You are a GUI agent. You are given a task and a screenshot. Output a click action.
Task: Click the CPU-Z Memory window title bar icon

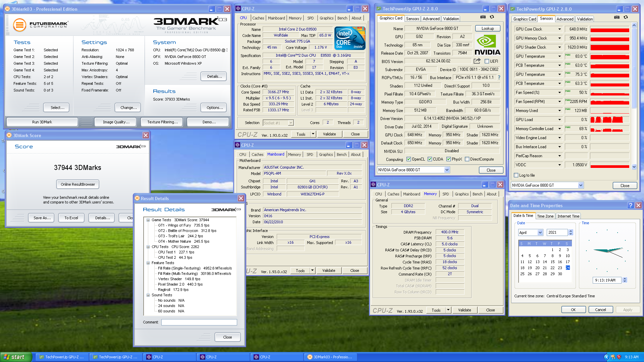(373, 185)
